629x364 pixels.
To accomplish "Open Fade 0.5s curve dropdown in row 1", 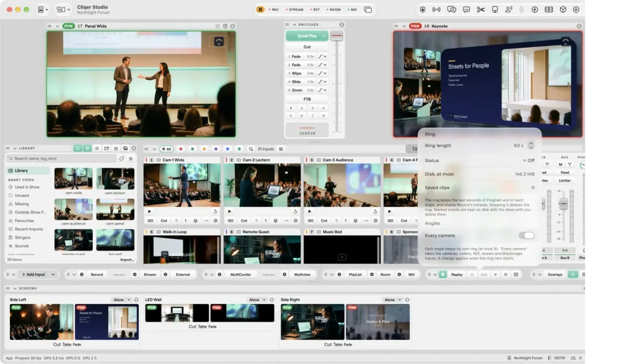I will (x=322, y=56).
